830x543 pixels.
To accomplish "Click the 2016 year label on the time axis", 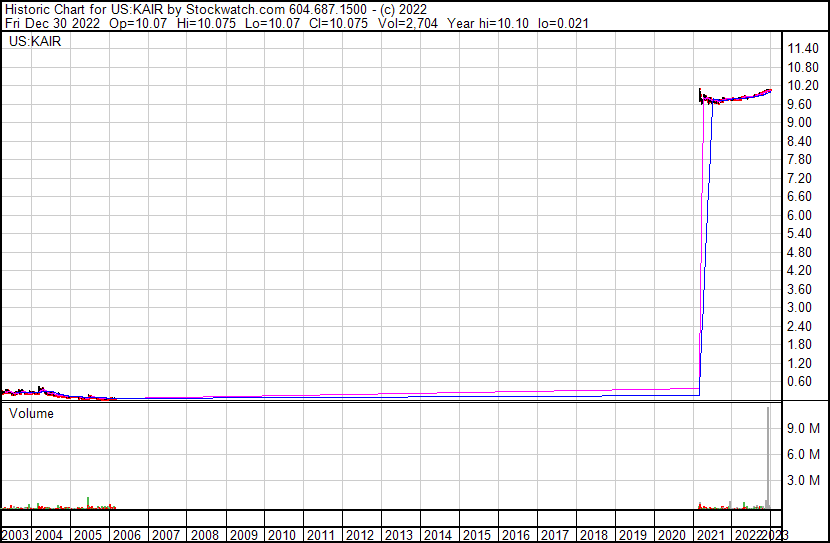I will point(515,535).
